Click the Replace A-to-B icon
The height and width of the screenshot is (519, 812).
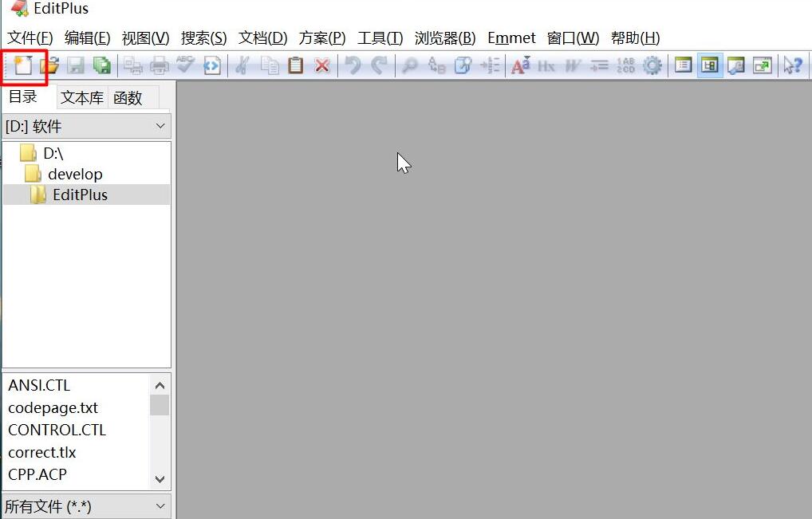click(436, 65)
